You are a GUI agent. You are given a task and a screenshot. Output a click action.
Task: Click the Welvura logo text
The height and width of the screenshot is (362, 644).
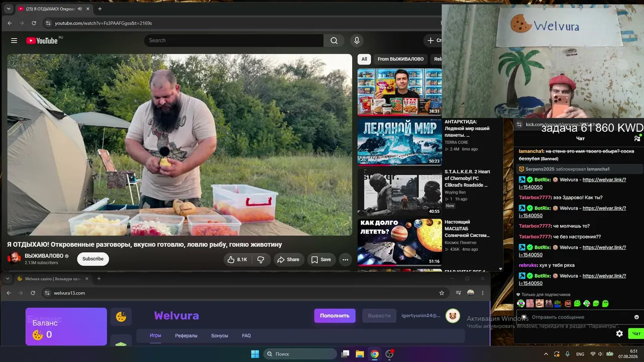[177, 316]
